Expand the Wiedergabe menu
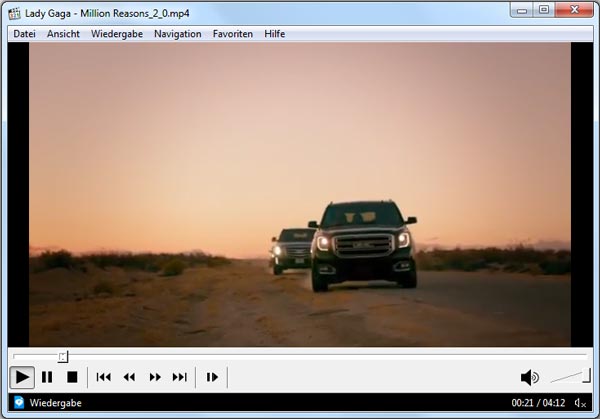Viewport: 600px width, 419px height. 116,34
